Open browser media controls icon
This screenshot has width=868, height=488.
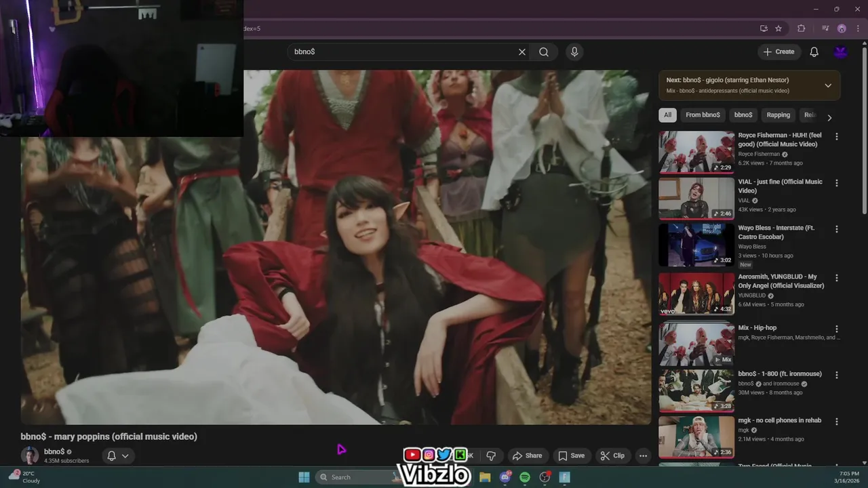click(825, 28)
